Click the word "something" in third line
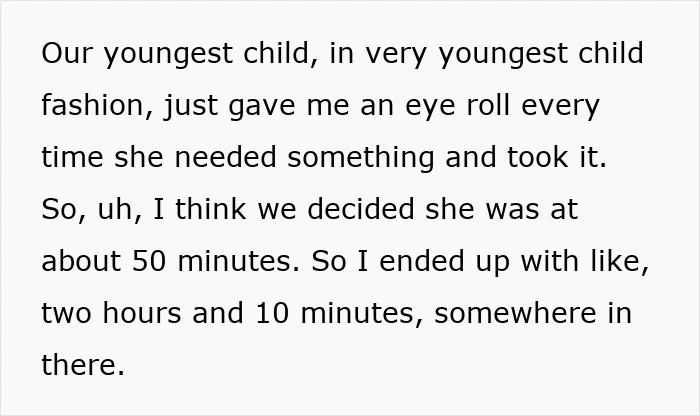 coord(361,158)
